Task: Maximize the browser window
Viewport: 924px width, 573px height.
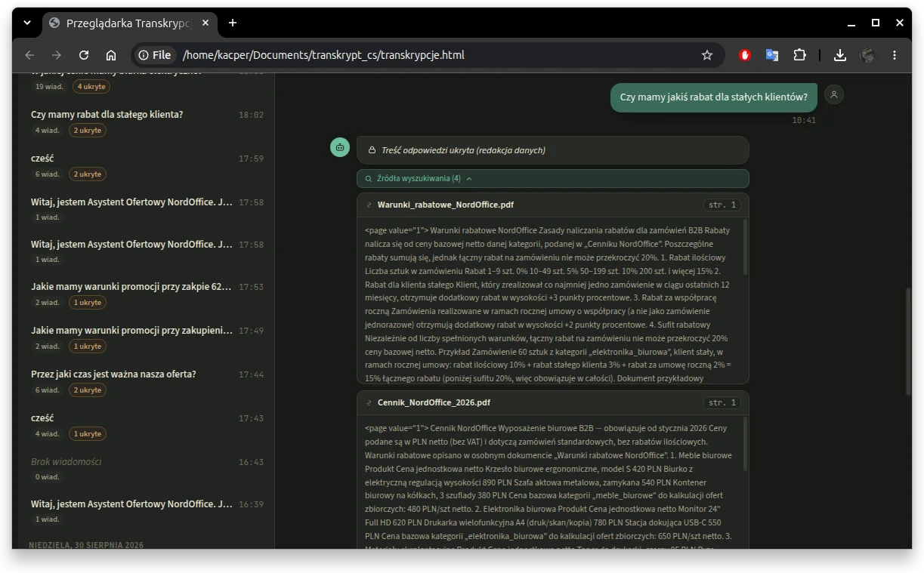Action: pyautogui.click(x=876, y=23)
